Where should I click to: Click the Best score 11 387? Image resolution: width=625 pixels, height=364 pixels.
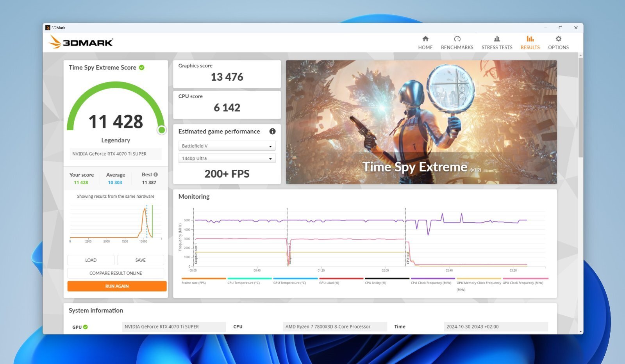149,183
